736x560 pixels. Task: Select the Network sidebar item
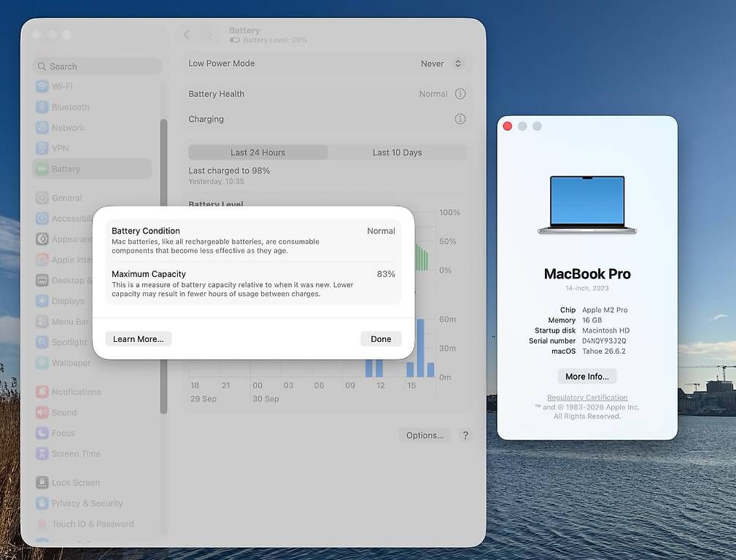click(92, 128)
